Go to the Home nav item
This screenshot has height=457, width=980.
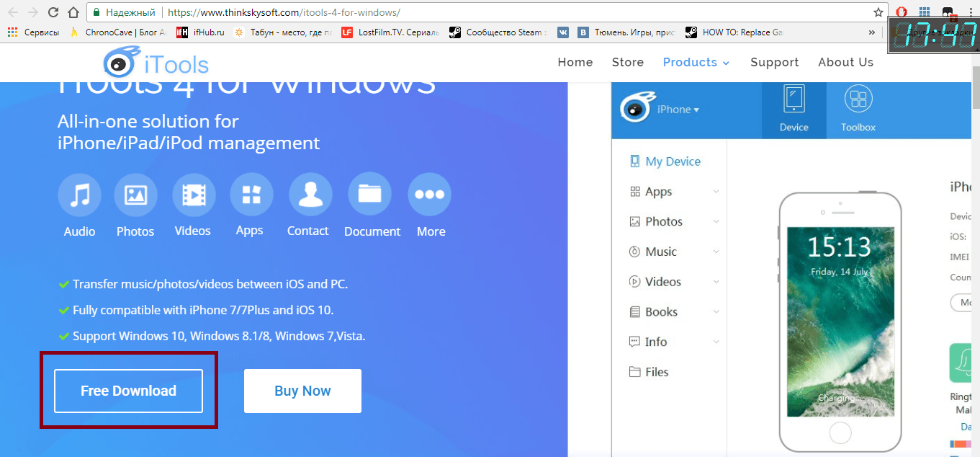coord(575,62)
